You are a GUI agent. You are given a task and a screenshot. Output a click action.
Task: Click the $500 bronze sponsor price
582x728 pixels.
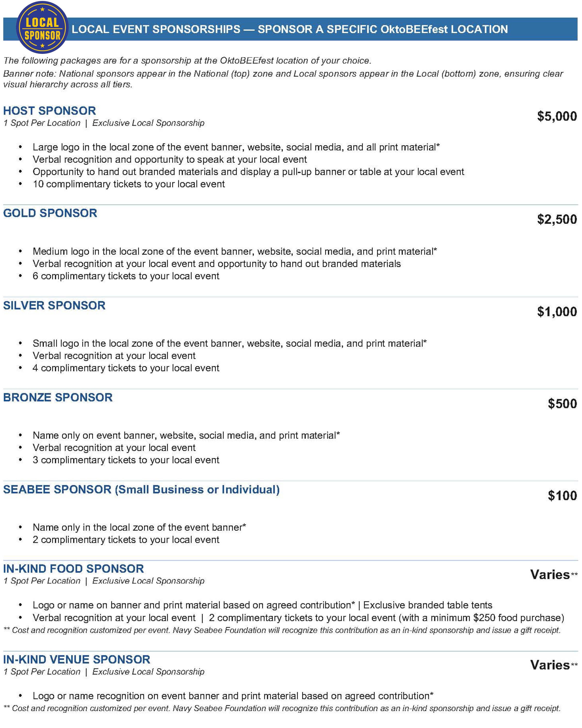click(562, 404)
